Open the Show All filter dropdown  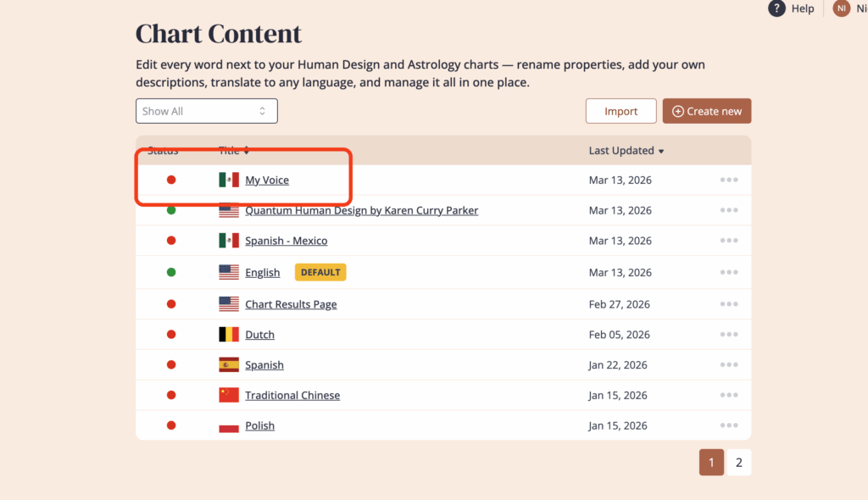206,111
